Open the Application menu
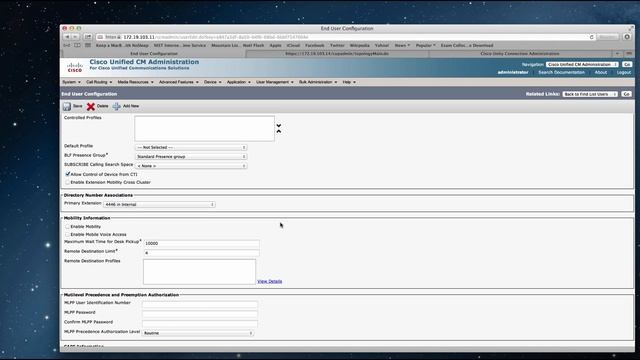This screenshot has width=640, height=360. point(239,82)
